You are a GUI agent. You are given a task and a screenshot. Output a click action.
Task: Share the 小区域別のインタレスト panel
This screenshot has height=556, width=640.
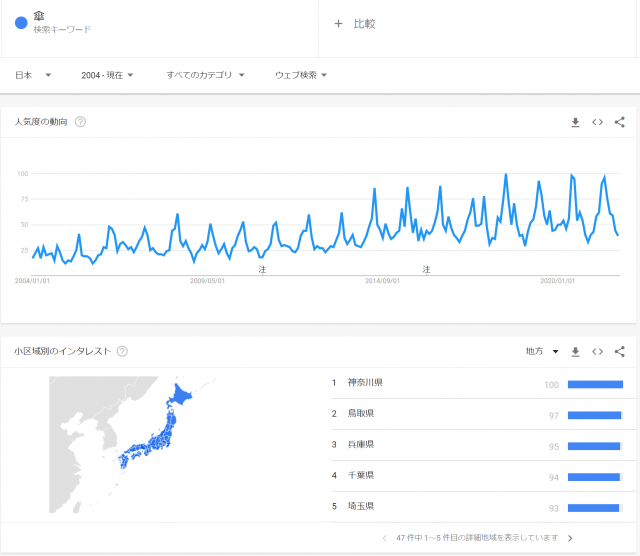[619, 351]
